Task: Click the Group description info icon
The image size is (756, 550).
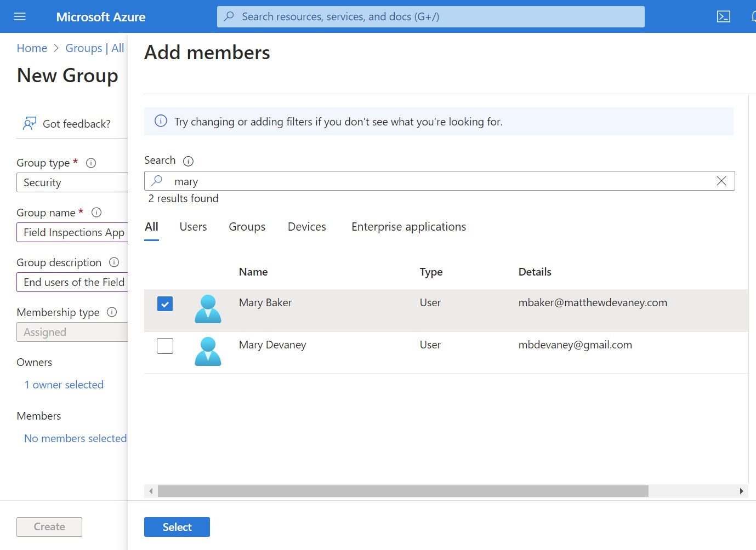Action: click(113, 262)
